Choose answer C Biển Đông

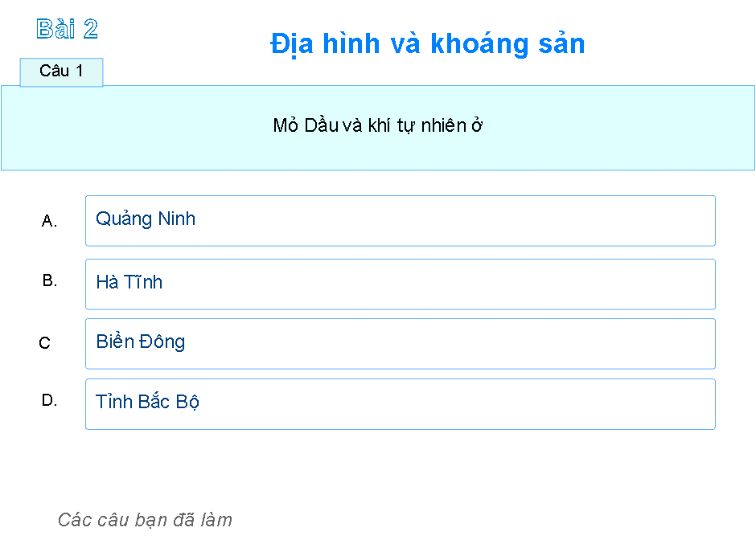coord(400,343)
